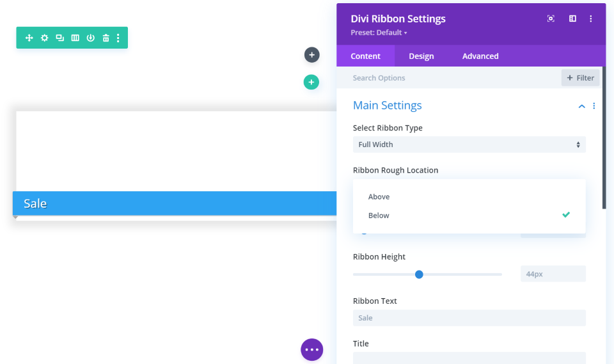Open the row more options menu
This screenshot has height=364, width=614.
[x=118, y=38]
